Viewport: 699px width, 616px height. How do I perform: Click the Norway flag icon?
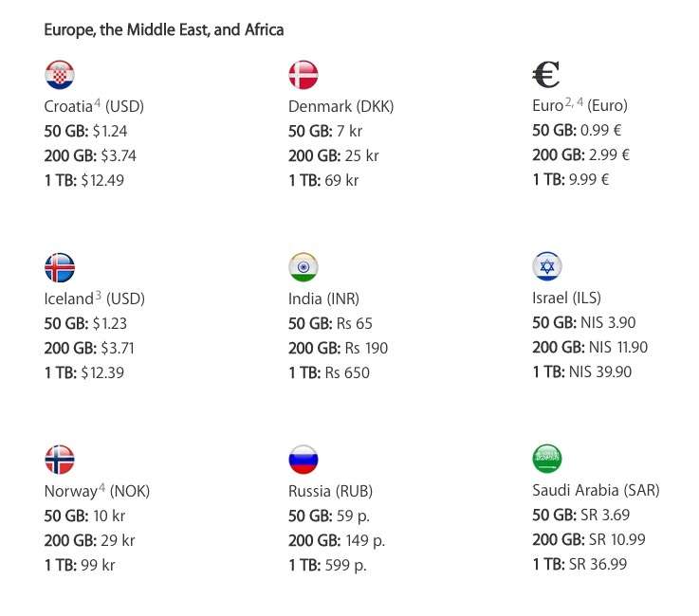click(x=60, y=460)
